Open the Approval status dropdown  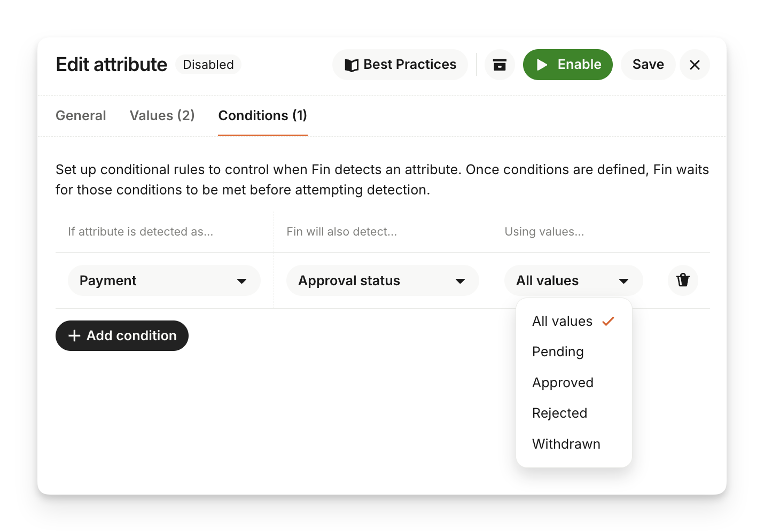(x=382, y=280)
